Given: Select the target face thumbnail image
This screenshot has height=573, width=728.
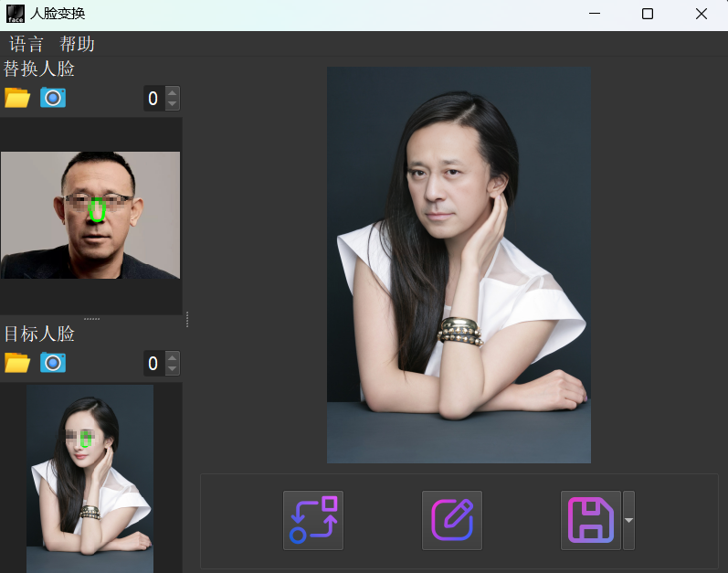Looking at the screenshot, I should point(90,477).
